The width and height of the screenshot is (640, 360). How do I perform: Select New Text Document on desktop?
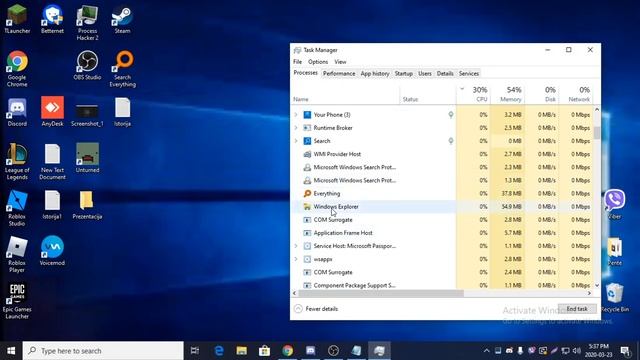tap(52, 162)
